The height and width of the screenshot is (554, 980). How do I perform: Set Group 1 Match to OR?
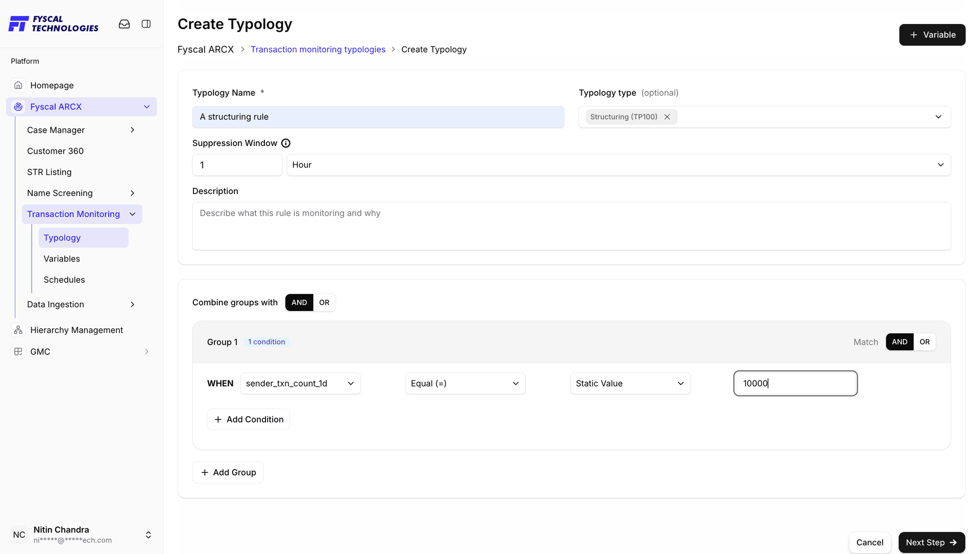[924, 342]
